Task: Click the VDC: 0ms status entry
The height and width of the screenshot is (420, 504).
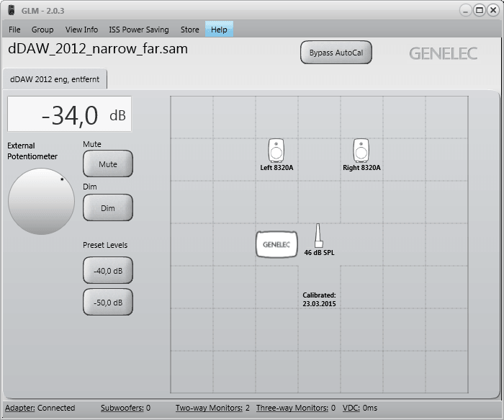Action: [x=360, y=408]
